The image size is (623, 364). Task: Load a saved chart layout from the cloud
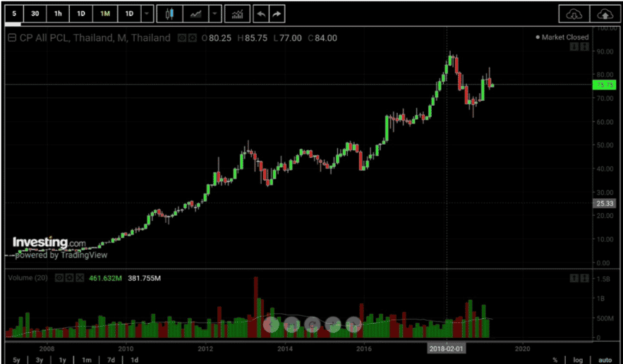pyautogui.click(x=574, y=14)
